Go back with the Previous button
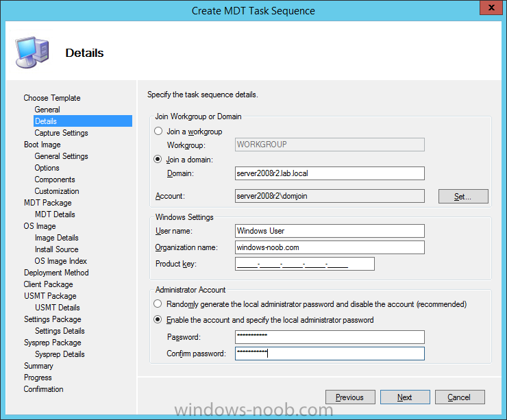The height and width of the screenshot is (420, 507). pos(350,397)
